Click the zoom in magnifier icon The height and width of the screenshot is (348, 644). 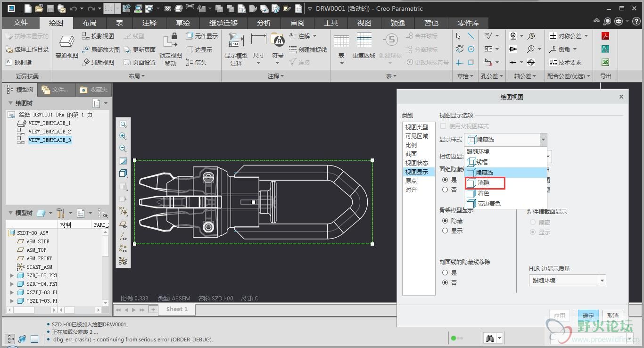click(123, 136)
